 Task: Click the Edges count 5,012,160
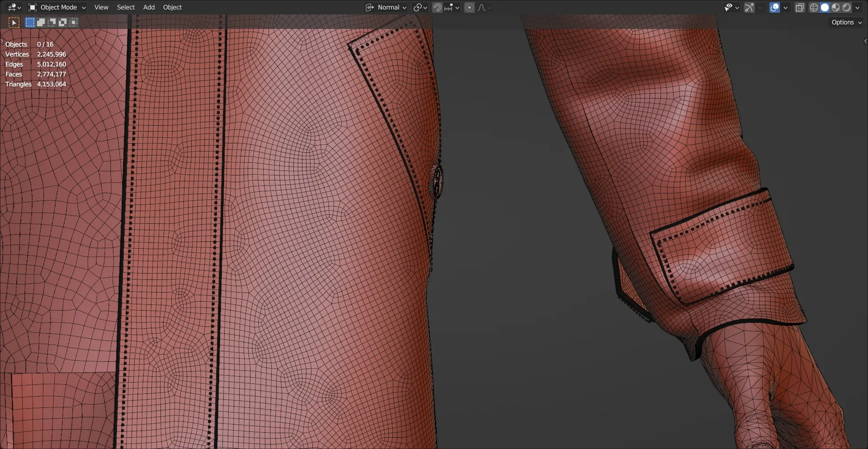52,64
